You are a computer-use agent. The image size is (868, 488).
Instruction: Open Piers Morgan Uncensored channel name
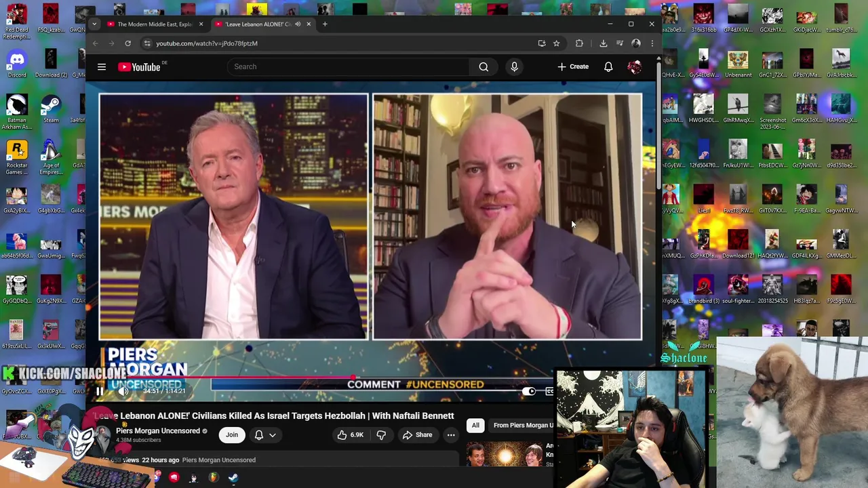[157, 431]
